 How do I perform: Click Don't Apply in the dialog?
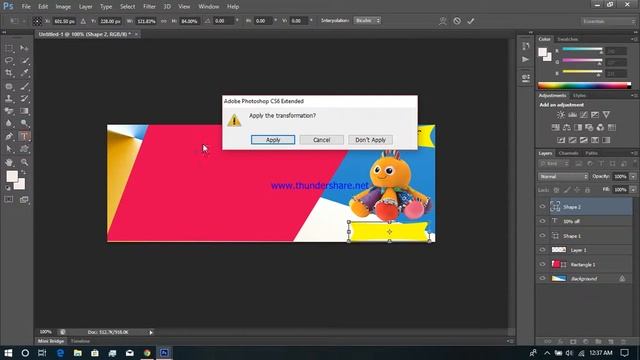point(371,140)
